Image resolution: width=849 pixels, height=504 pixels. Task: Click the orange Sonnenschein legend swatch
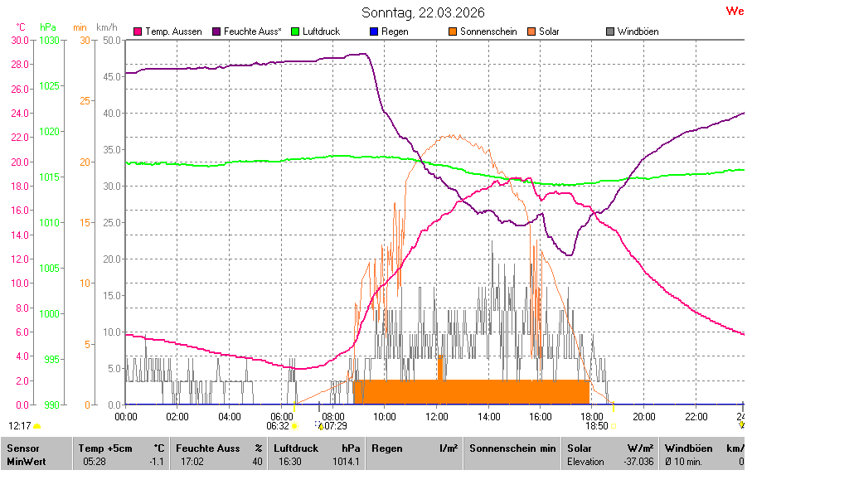[453, 31]
